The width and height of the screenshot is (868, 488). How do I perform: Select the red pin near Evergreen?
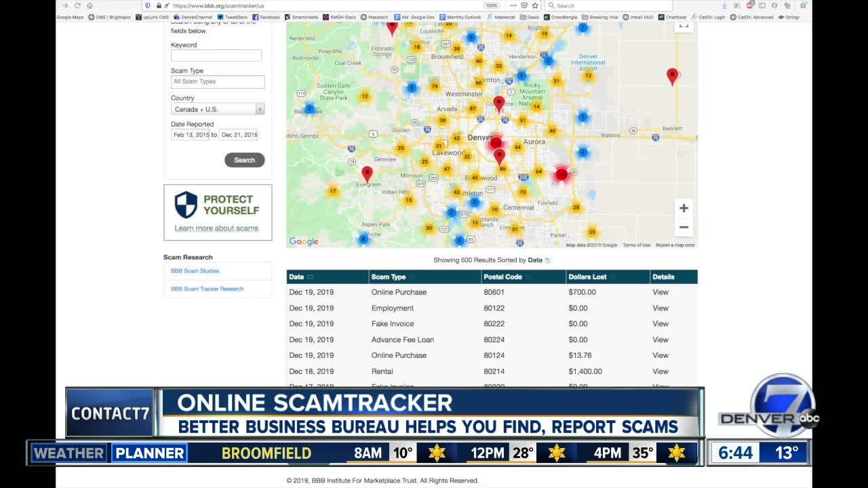click(x=367, y=174)
